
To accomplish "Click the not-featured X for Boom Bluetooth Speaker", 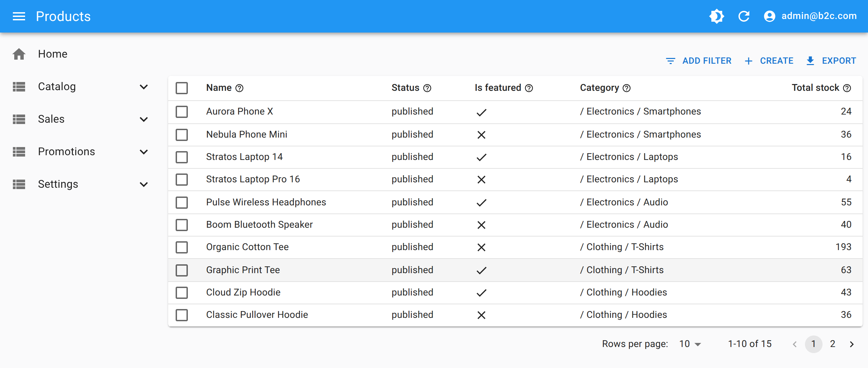I will tap(481, 225).
